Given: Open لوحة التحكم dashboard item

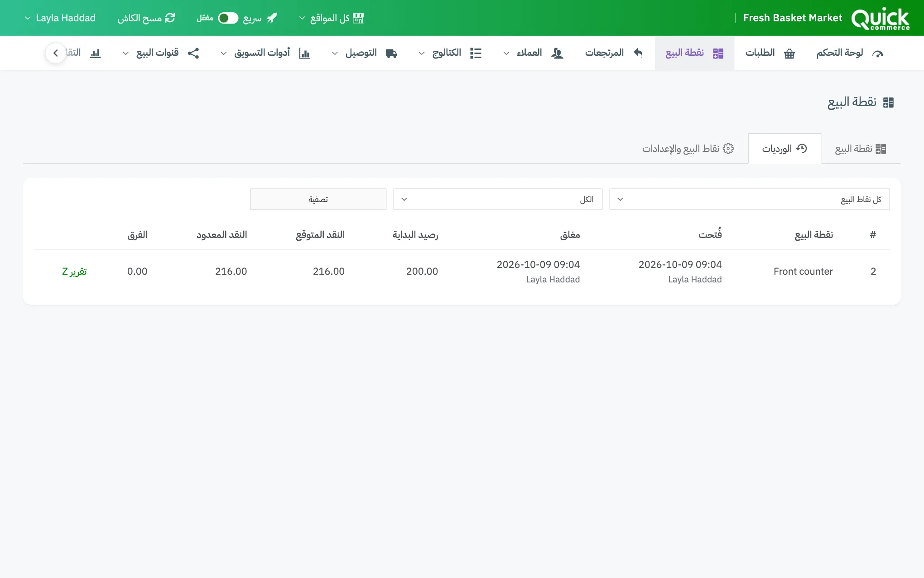Looking at the screenshot, I should (850, 53).
